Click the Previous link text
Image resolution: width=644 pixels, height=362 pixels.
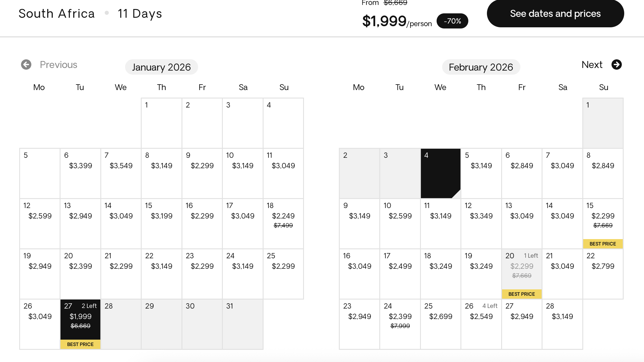[58, 64]
